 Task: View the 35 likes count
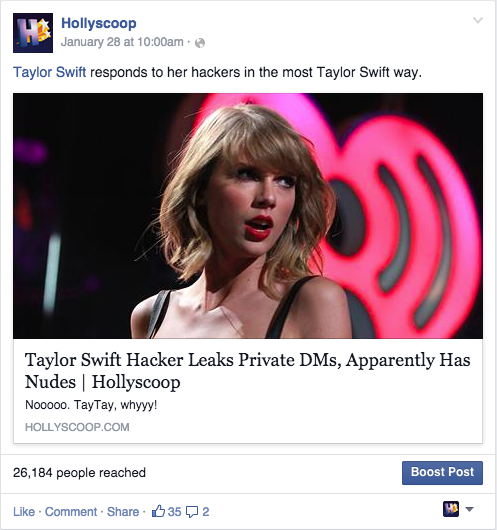(174, 512)
